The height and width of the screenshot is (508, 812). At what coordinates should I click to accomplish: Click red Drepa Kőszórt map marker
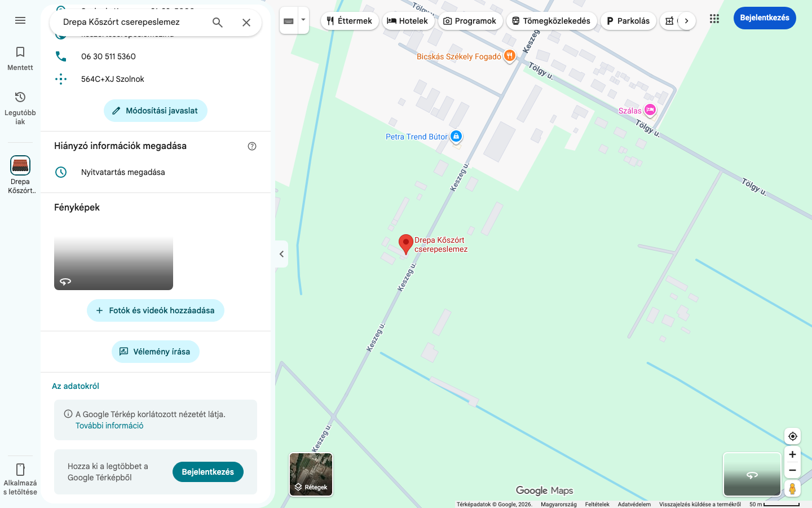coord(405,244)
